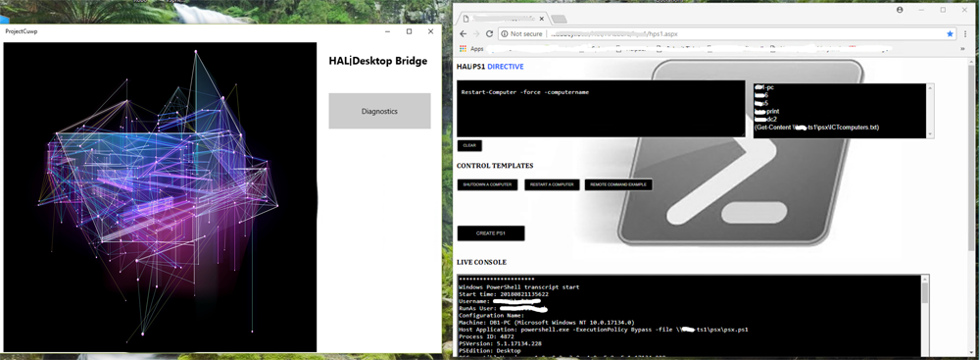The width and height of the screenshot is (980, 360).
Task: Click the CLEAR button
Action: (469, 145)
